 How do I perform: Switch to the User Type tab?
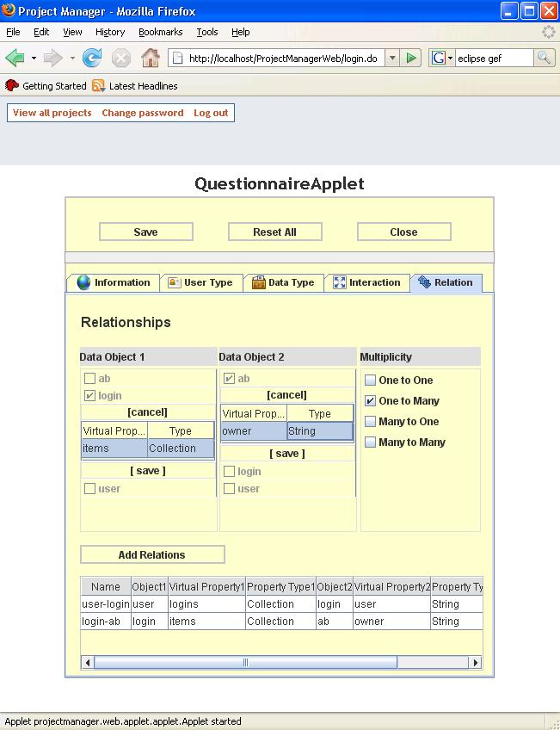(x=201, y=282)
